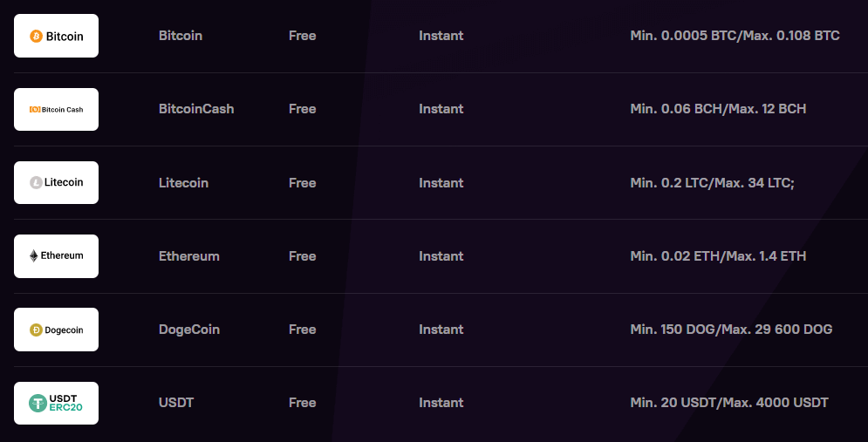This screenshot has width=868, height=442.
Task: Select the USDT ERC20 logo tile
Action: click(x=56, y=404)
